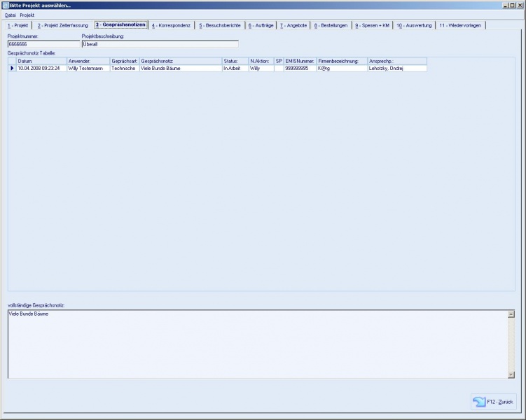The width and height of the screenshot is (526, 420).
Task: Click the Datum column header
Action: coord(41,61)
